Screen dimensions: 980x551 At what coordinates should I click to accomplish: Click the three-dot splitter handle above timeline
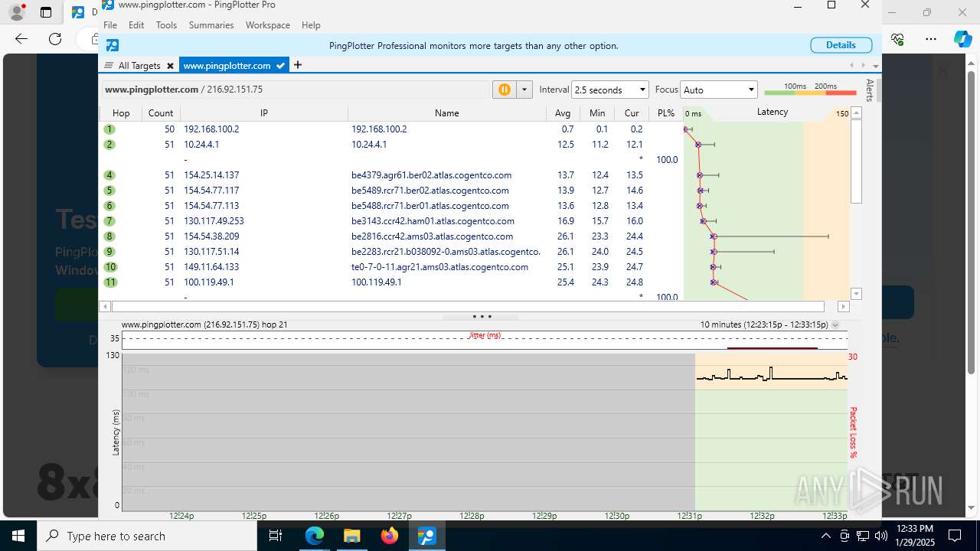pyautogui.click(x=482, y=316)
